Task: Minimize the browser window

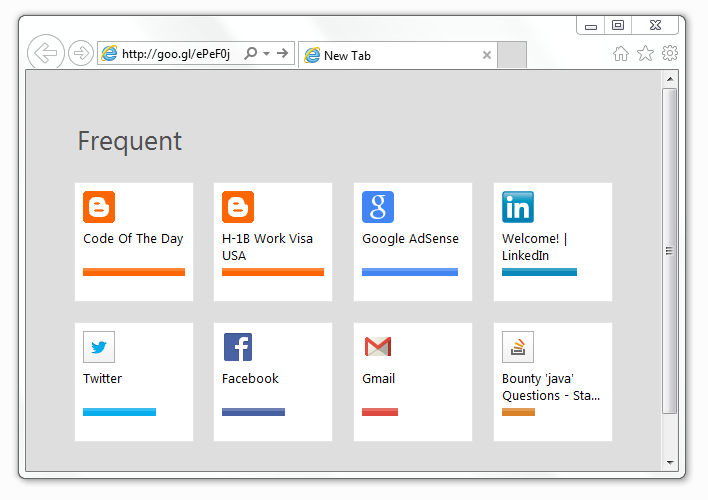Action: (x=591, y=25)
